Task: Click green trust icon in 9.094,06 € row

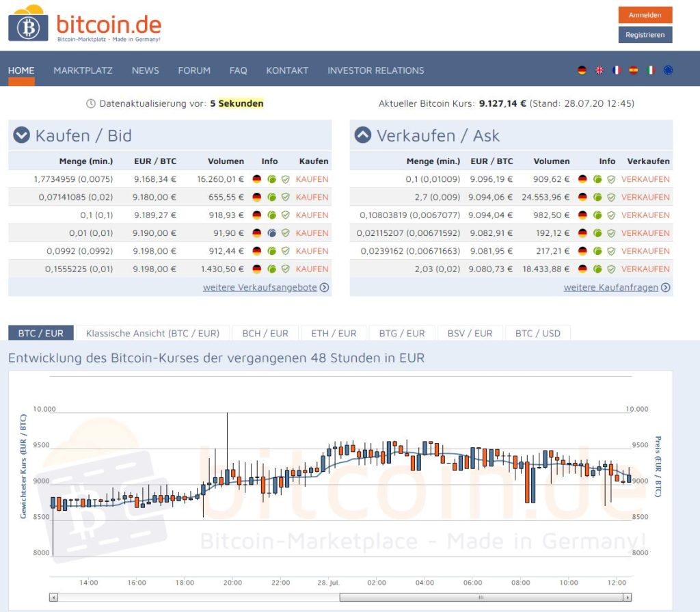Action: click(x=597, y=197)
